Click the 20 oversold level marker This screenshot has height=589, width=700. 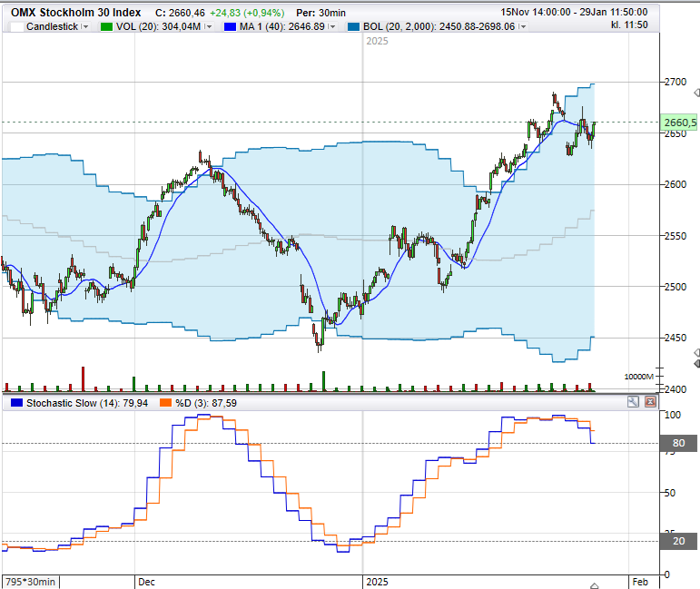678,541
